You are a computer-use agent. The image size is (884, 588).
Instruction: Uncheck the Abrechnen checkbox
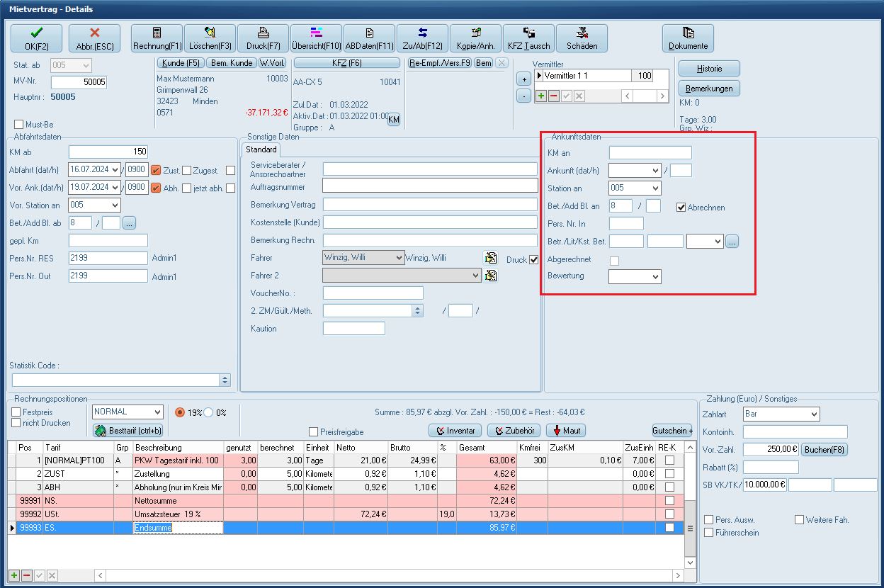(x=681, y=208)
